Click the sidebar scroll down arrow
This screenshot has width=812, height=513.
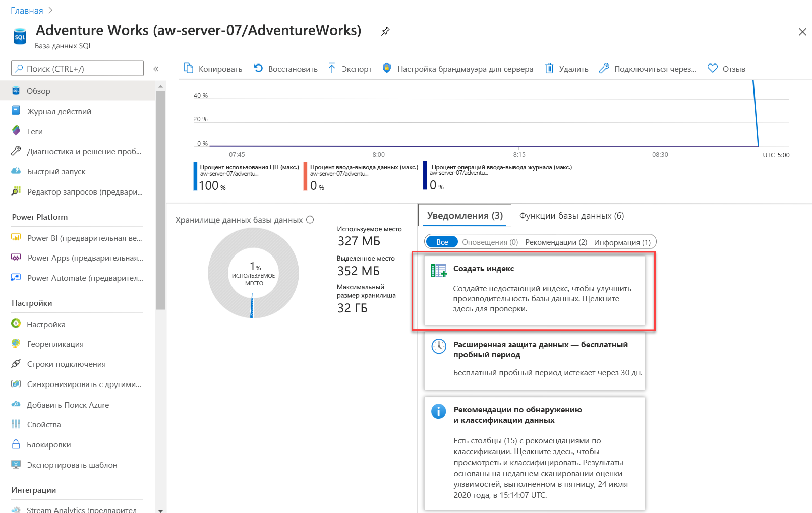tap(160, 510)
